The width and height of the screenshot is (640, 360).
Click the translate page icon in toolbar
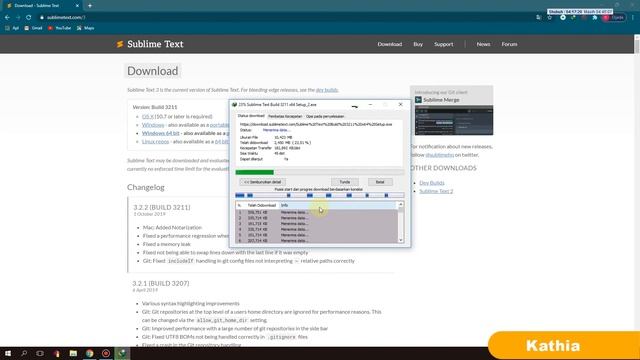(x=539, y=18)
